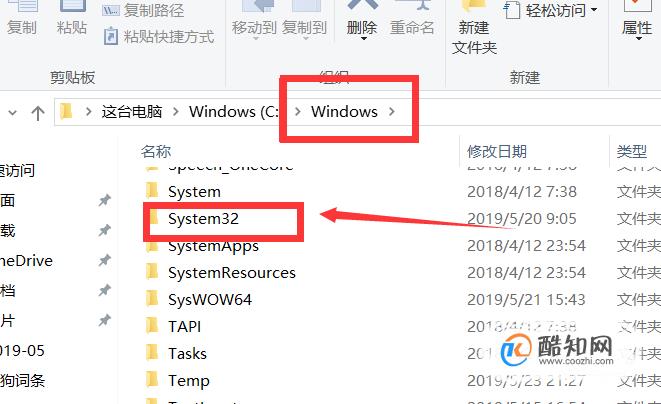Expand the chevron after Windows breadcrumb
The height and width of the screenshot is (404, 661).
pos(392,111)
